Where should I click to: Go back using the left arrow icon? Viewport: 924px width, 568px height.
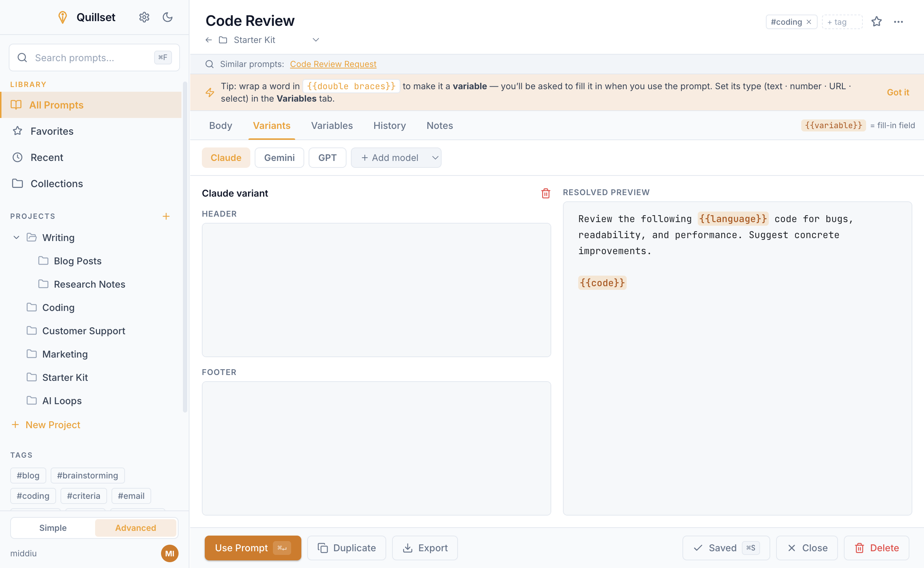(x=209, y=40)
